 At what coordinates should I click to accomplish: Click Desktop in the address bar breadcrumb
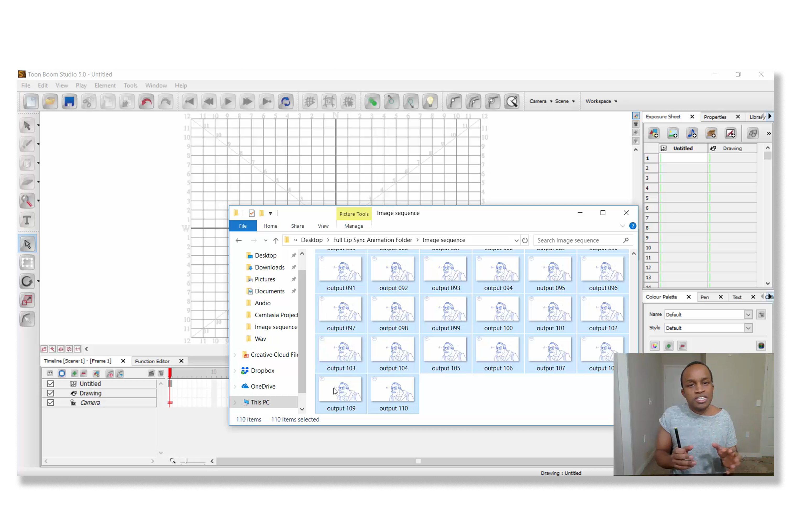coord(312,240)
